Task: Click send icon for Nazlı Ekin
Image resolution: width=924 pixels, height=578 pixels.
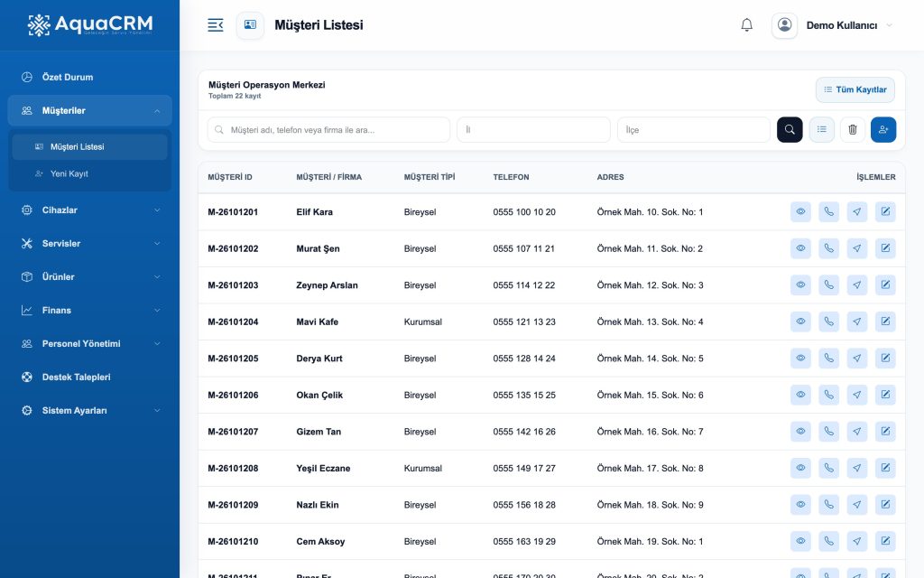Action: click(x=857, y=504)
